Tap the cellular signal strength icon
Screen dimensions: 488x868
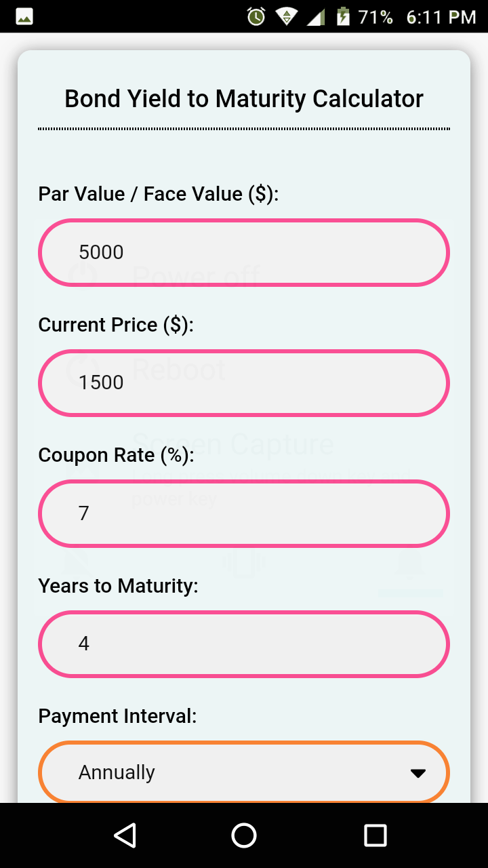[316, 16]
